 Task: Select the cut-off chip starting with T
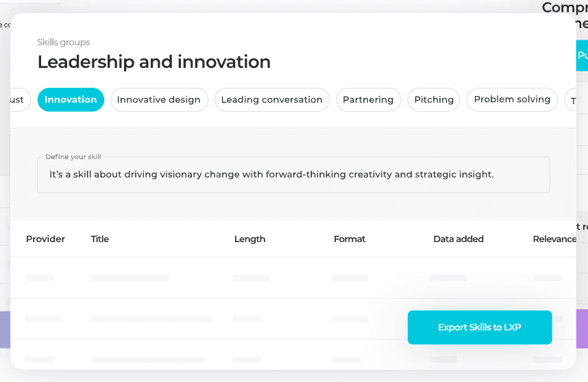click(570, 99)
